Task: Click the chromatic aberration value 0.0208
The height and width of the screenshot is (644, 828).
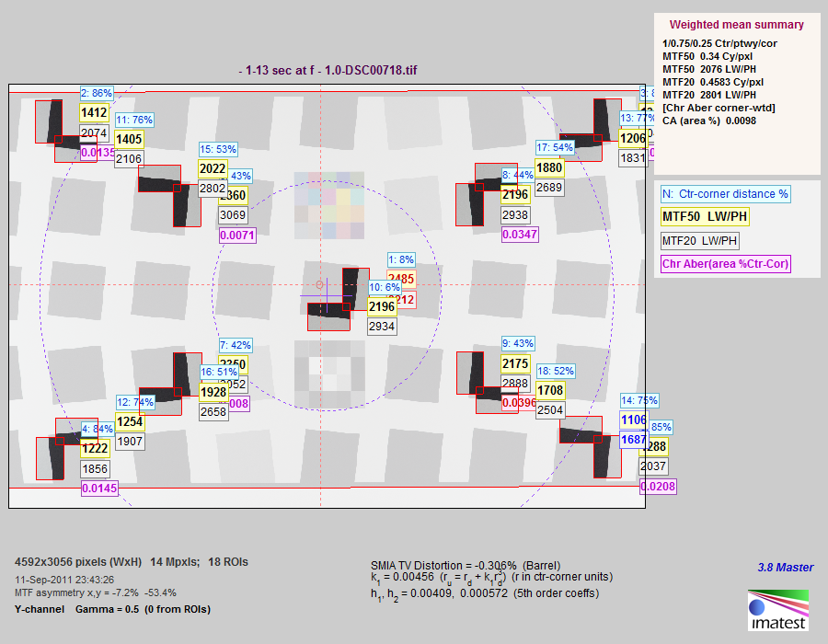Action: pyautogui.click(x=658, y=486)
